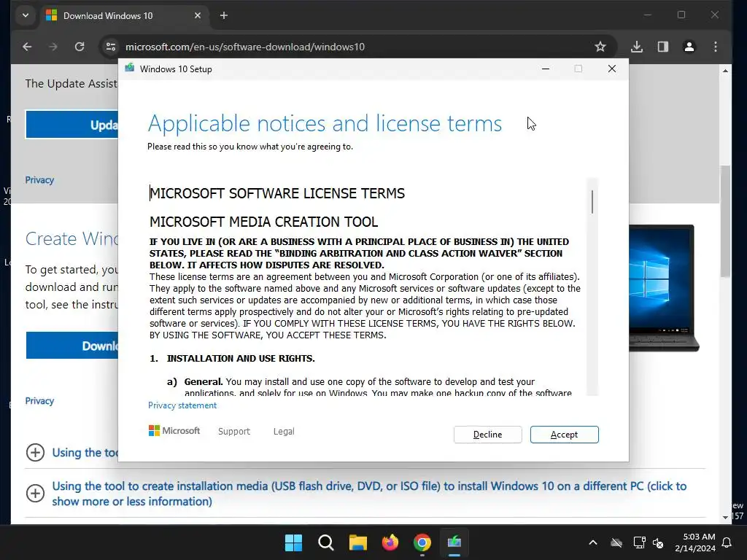Click the Windows 10 laptop image on webpage
Image resolution: width=747 pixels, height=560 pixels.
pos(664,289)
